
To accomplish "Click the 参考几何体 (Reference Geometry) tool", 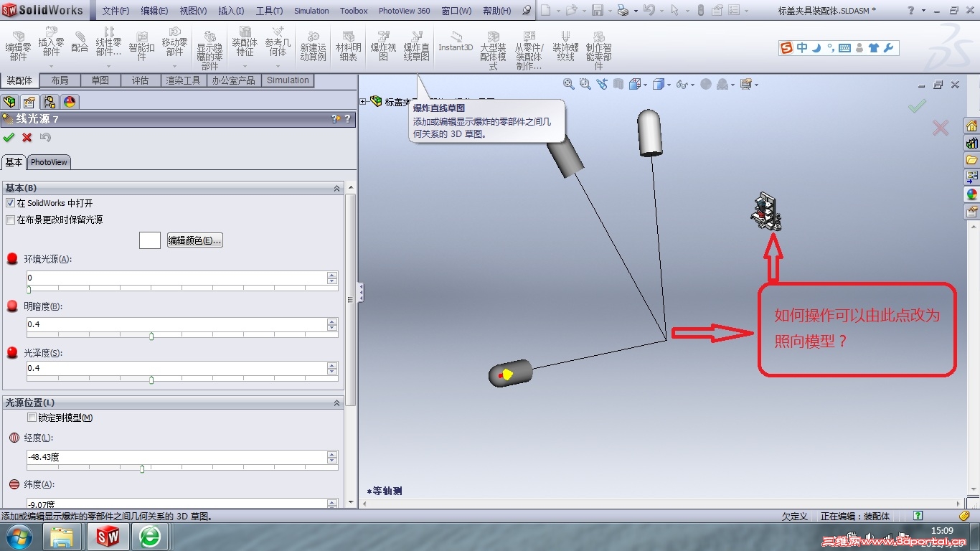I will (278, 42).
